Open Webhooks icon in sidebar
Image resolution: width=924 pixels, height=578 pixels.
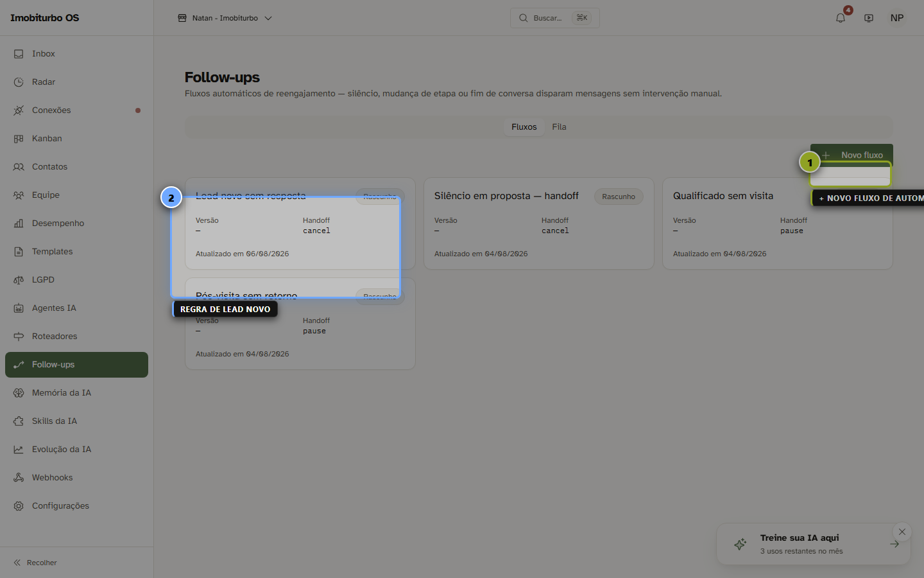point(19,478)
